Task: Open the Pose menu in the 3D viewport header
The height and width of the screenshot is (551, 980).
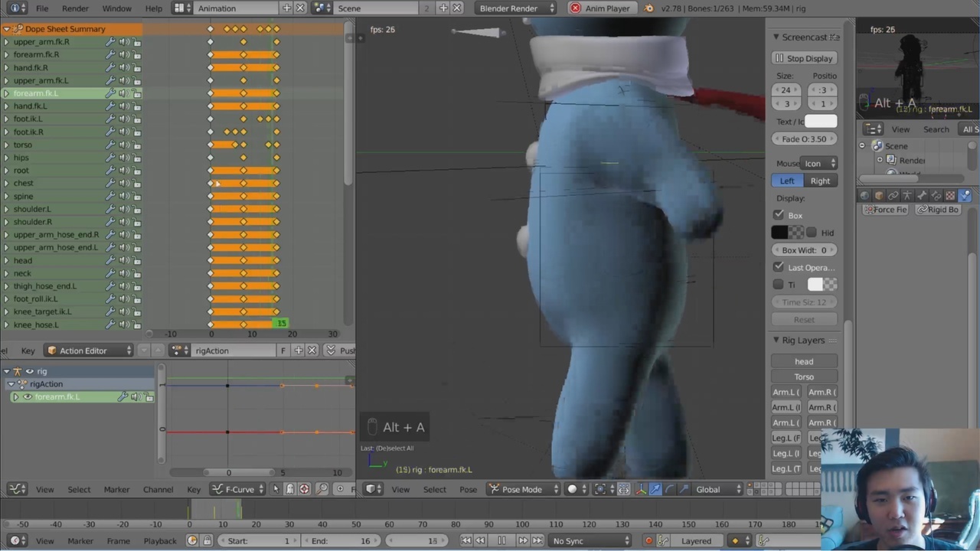Action: click(468, 489)
